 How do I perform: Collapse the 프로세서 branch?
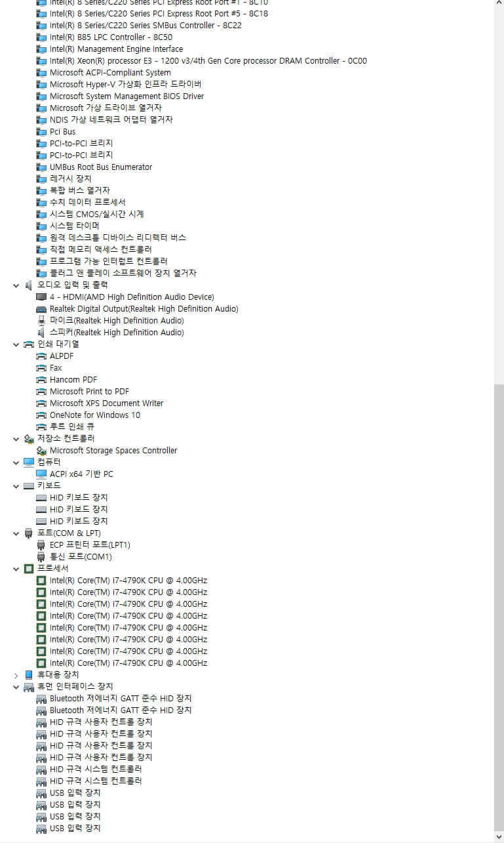[x=16, y=568]
